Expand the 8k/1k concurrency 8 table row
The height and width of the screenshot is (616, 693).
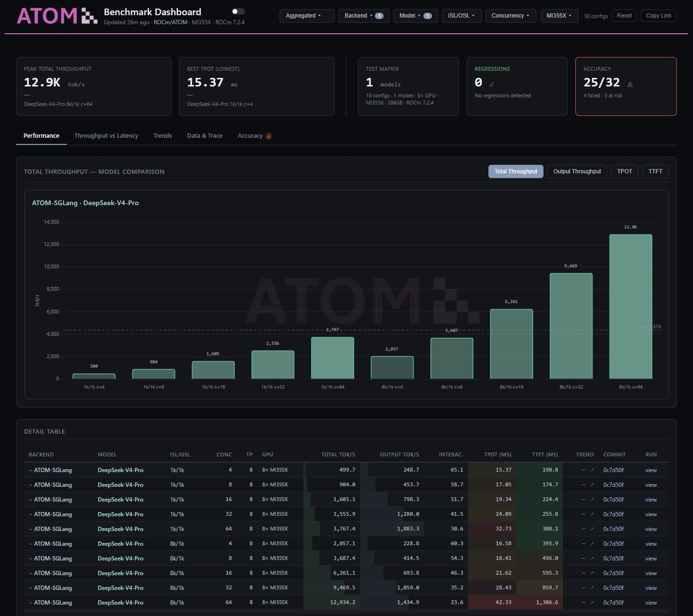click(31, 559)
